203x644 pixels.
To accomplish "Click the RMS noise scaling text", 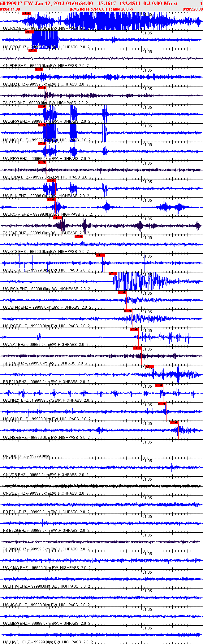I will [x=101, y=9].
